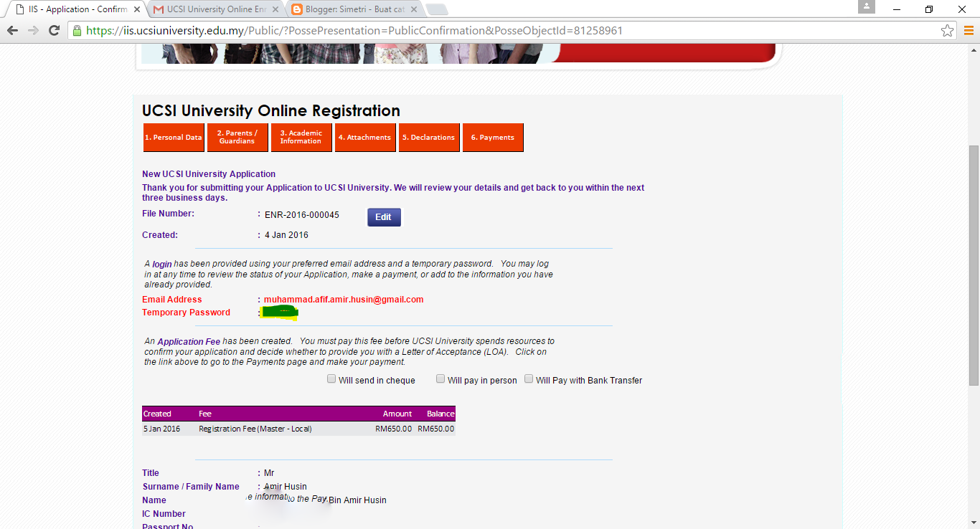
Task: Click the scrollbar up arrow
Action: coord(974,49)
